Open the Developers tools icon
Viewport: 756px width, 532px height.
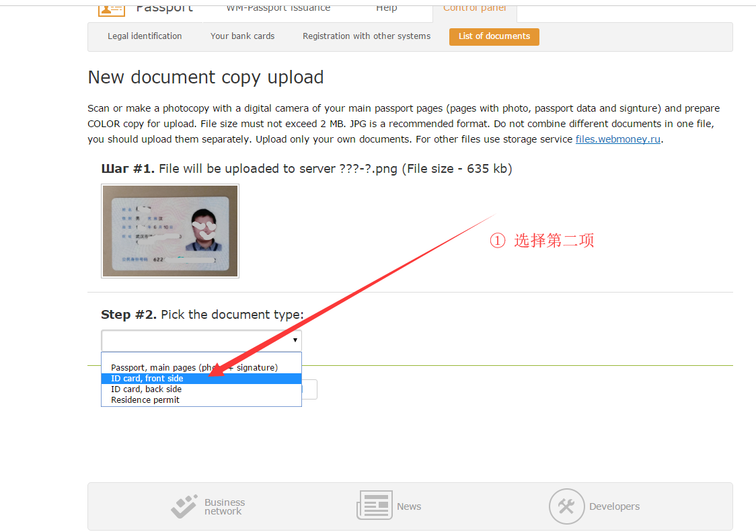[566, 506]
